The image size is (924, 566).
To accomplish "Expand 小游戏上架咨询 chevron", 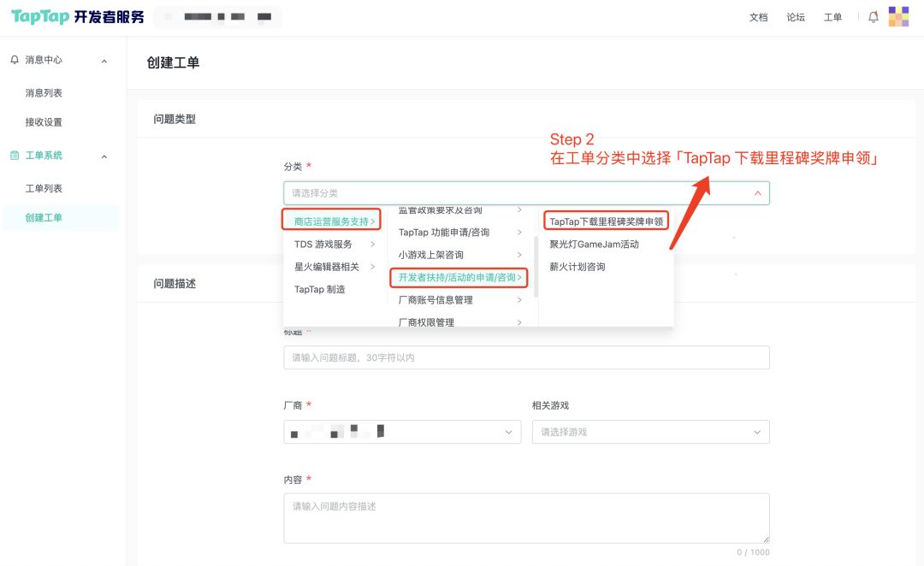I will click(x=519, y=255).
